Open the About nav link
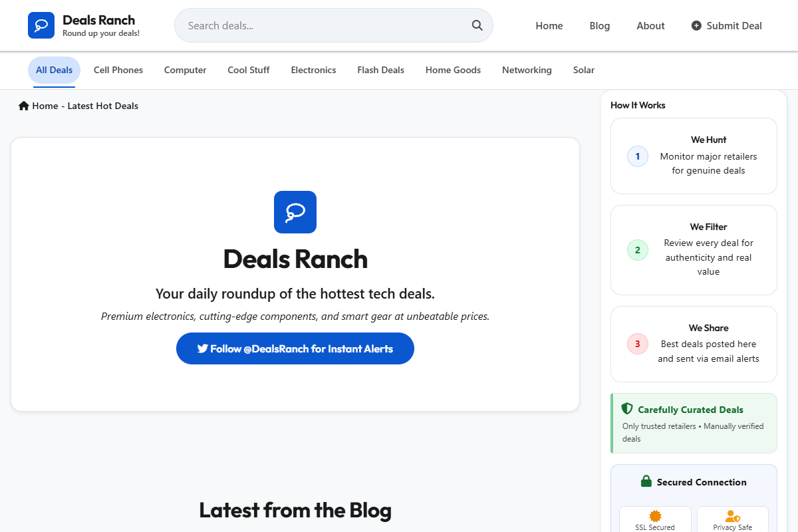The width and height of the screenshot is (798, 532). click(x=650, y=26)
